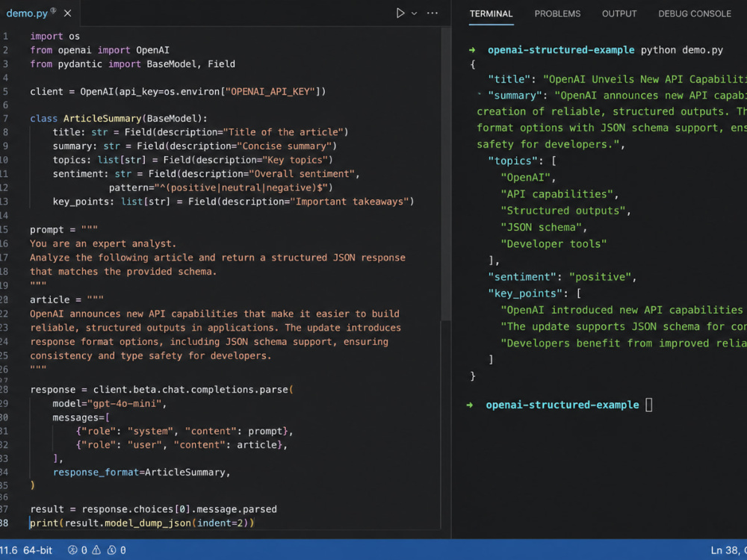Open the run options dropdown chevron

(x=414, y=13)
